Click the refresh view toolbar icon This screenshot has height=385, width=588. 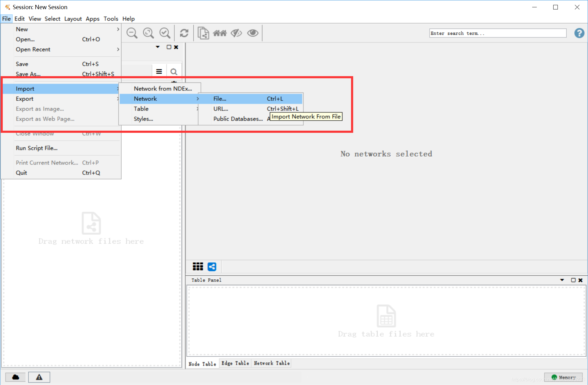click(184, 33)
